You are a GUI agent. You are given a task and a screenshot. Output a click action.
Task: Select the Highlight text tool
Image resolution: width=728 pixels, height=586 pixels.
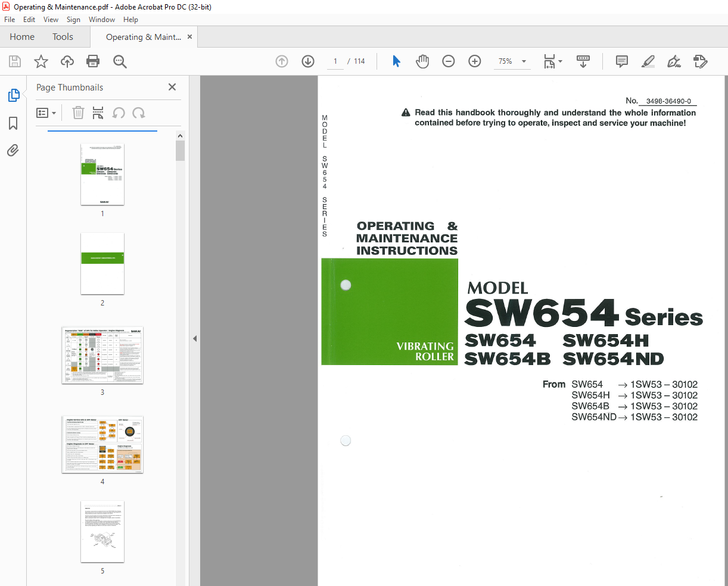648,61
